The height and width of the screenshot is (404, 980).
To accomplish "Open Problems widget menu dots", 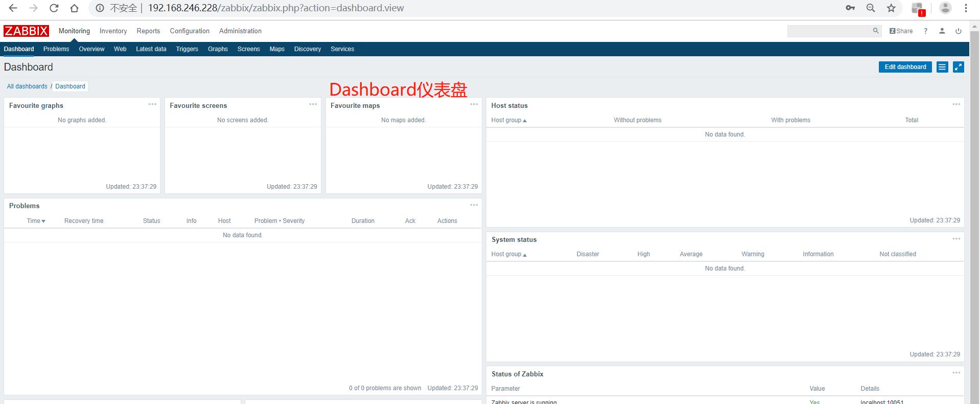I will [x=474, y=205].
